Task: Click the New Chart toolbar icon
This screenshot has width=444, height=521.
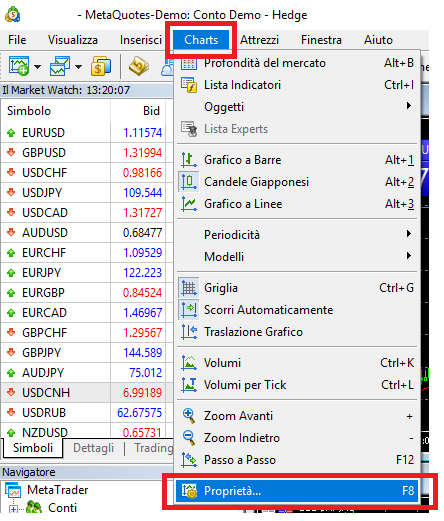Action: (19, 66)
